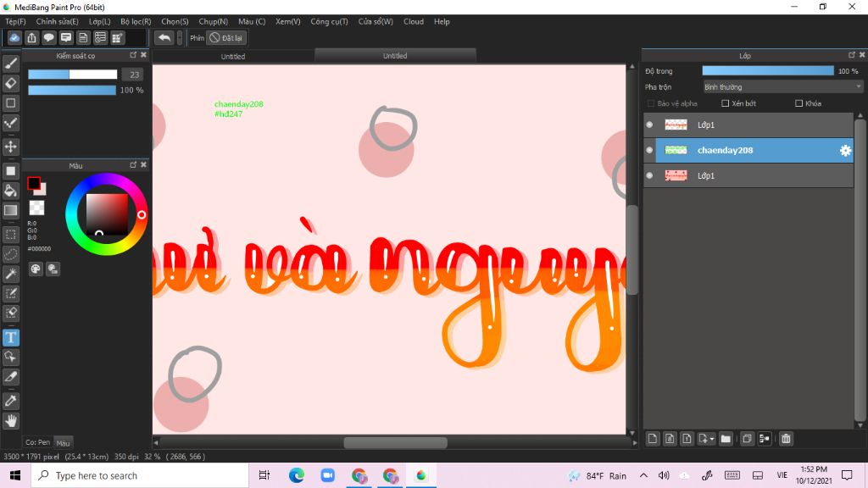The height and width of the screenshot is (488, 868).
Task: Select the Gradient tool
Action: [10, 210]
